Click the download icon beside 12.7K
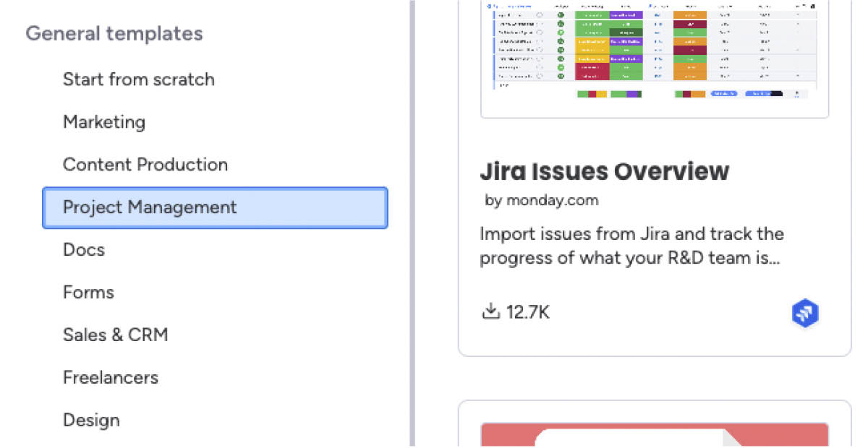The image size is (868, 448). tap(490, 312)
